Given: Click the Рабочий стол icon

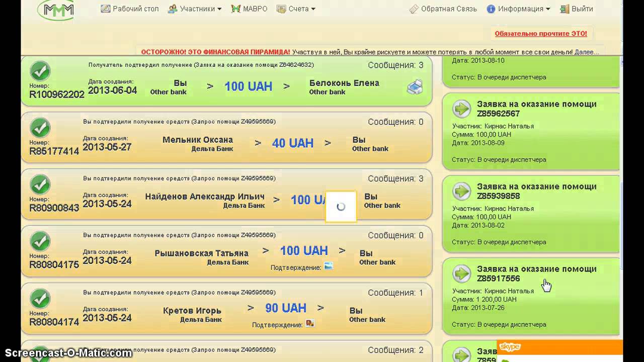Looking at the screenshot, I should pos(106,9).
